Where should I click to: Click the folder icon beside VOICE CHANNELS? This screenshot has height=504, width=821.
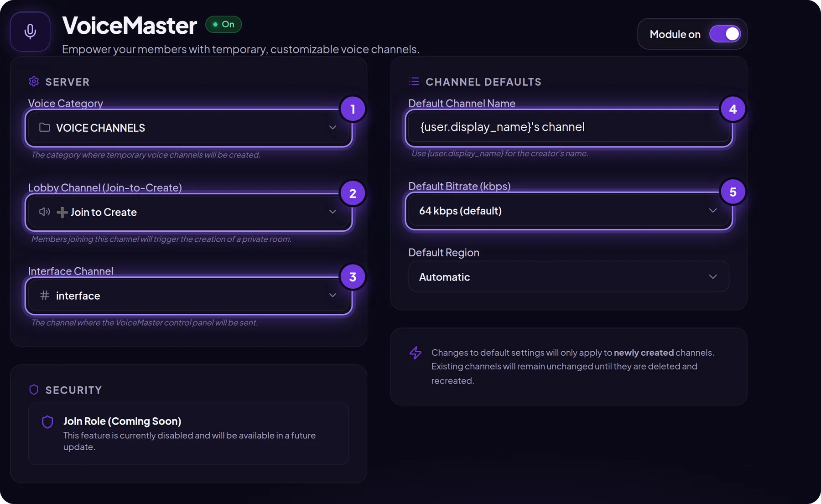coord(45,127)
